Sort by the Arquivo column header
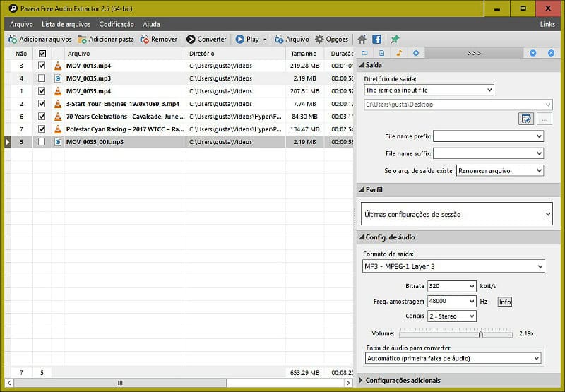The width and height of the screenshot is (565, 392). click(125, 54)
